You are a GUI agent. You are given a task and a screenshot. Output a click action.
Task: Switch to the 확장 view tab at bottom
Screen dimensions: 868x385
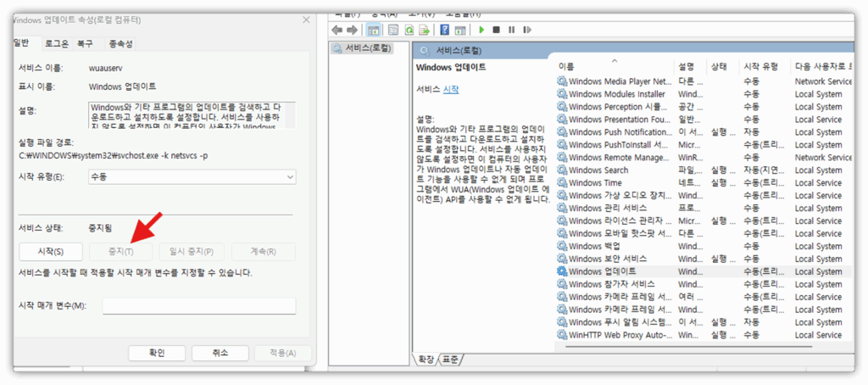click(x=426, y=360)
